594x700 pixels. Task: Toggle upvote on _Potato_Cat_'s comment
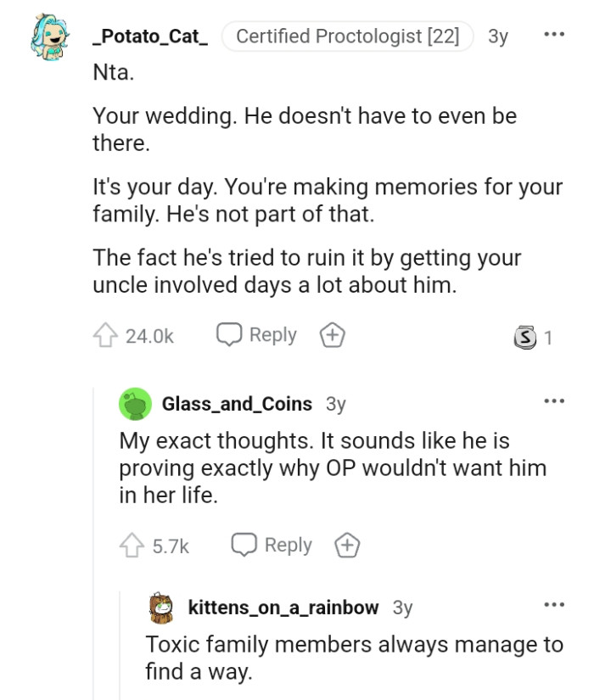pos(105,334)
